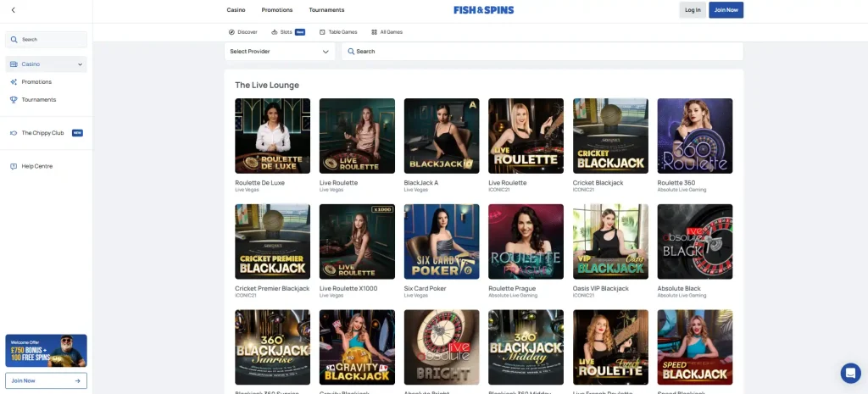Collapse sidebar with back arrow icon
The width and height of the screenshot is (868, 394).
[x=14, y=10]
